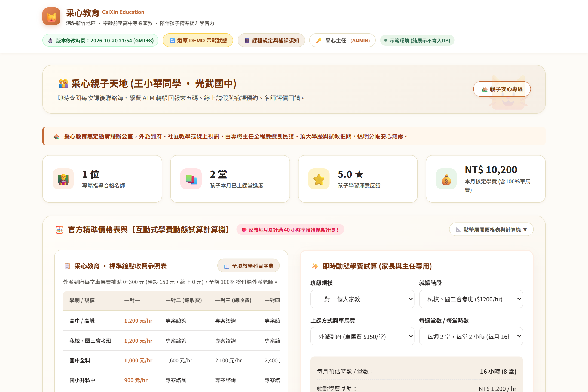Expand 點擊展開價格表與計算機 panel

point(491,230)
